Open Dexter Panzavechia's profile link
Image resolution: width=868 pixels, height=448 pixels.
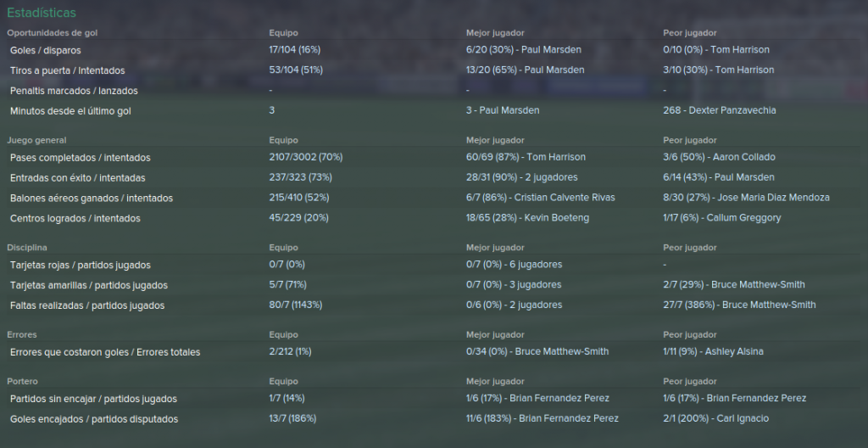tap(732, 110)
